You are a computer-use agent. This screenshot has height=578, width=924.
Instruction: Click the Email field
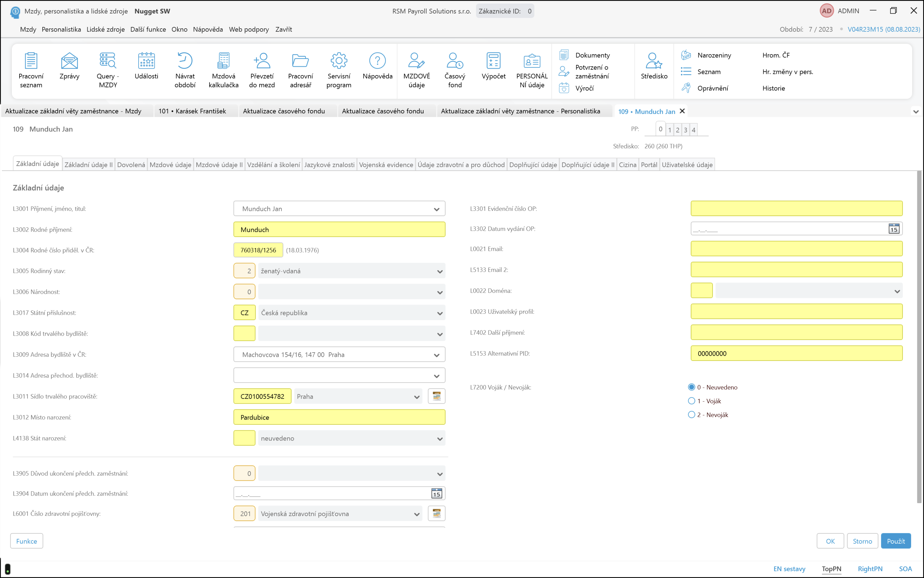797,249
